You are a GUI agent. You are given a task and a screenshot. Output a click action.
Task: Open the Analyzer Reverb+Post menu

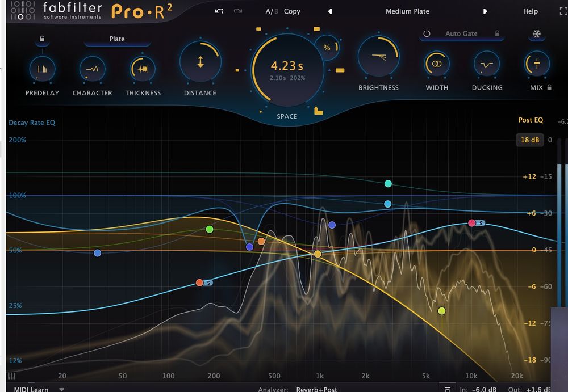tap(316, 390)
